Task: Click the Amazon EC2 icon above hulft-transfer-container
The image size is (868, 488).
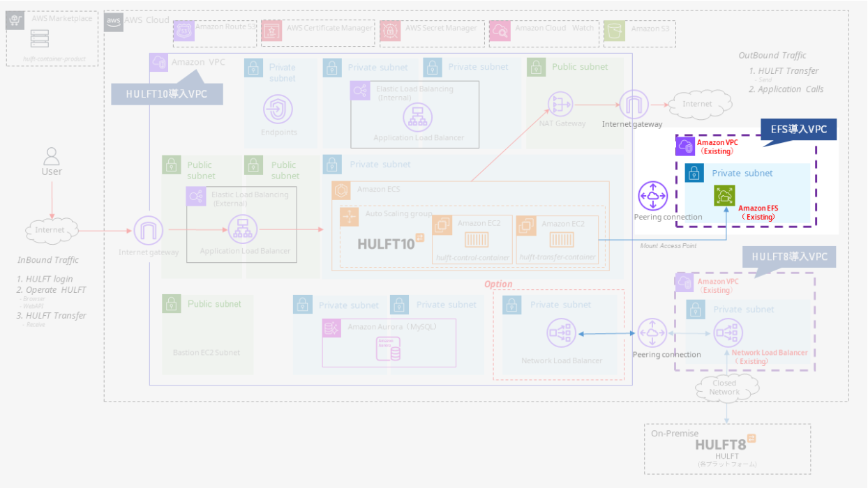Action: click(x=526, y=224)
